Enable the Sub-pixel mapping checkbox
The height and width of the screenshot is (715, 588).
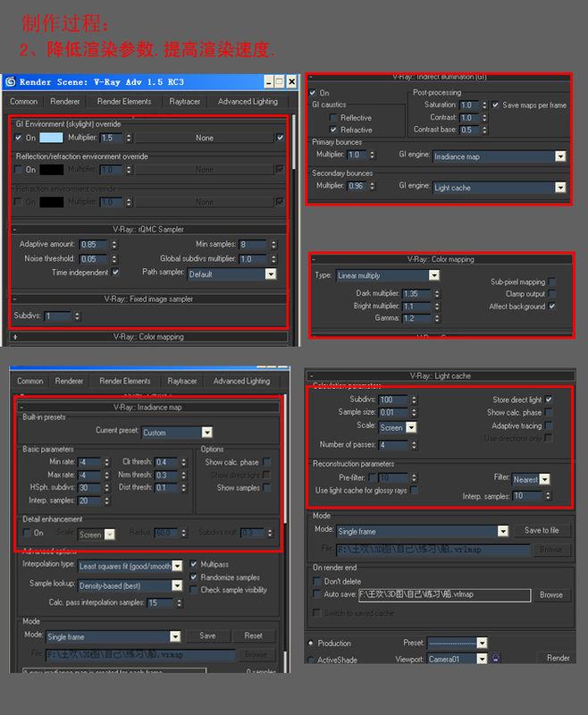click(552, 282)
